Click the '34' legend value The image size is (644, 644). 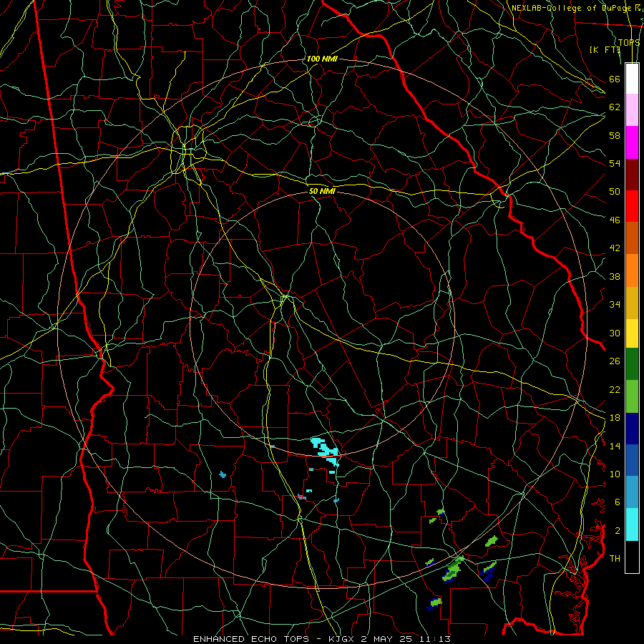click(615, 305)
